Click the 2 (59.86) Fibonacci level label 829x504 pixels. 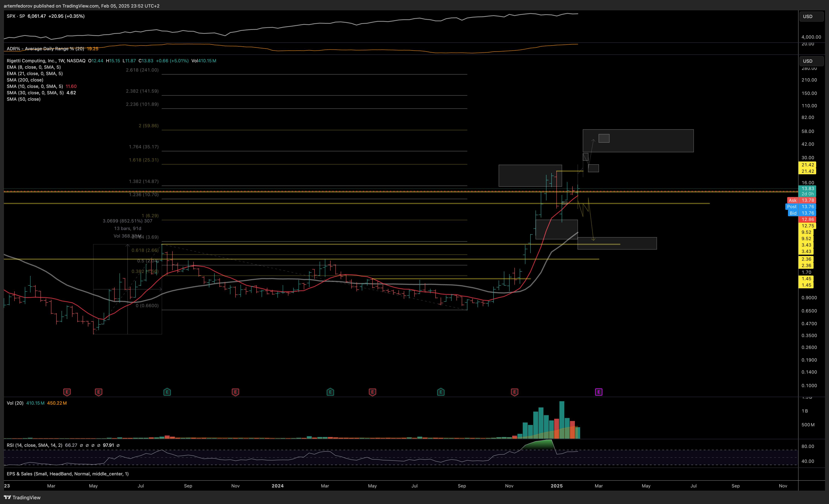[148, 126]
